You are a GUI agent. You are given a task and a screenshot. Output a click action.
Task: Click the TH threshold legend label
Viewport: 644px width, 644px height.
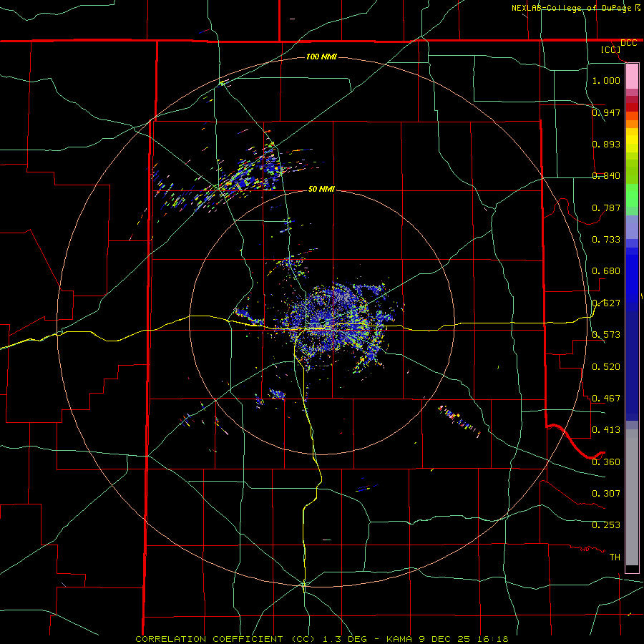click(x=615, y=557)
